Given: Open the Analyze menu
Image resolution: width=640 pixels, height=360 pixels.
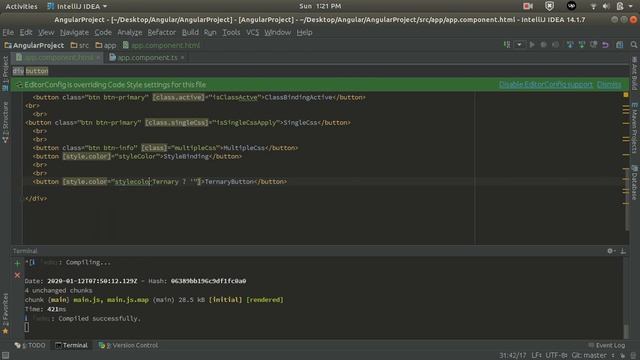Looking at the screenshot, I should tap(130, 32).
